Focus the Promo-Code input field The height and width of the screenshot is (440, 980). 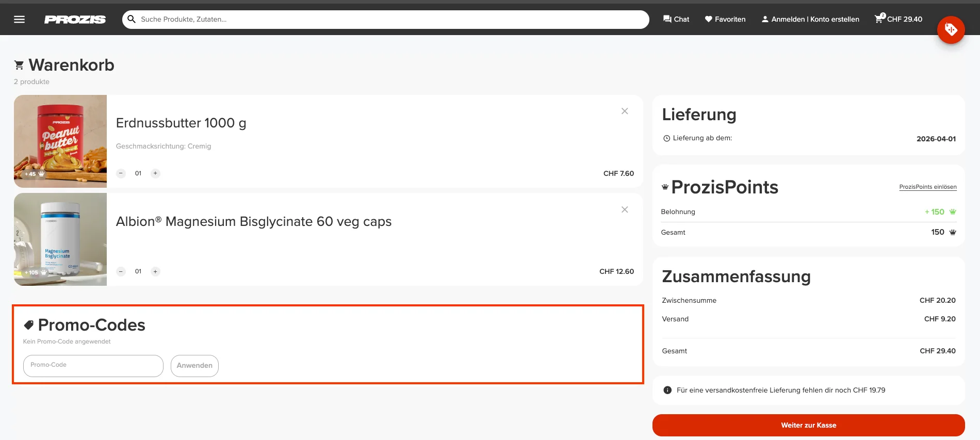point(93,366)
